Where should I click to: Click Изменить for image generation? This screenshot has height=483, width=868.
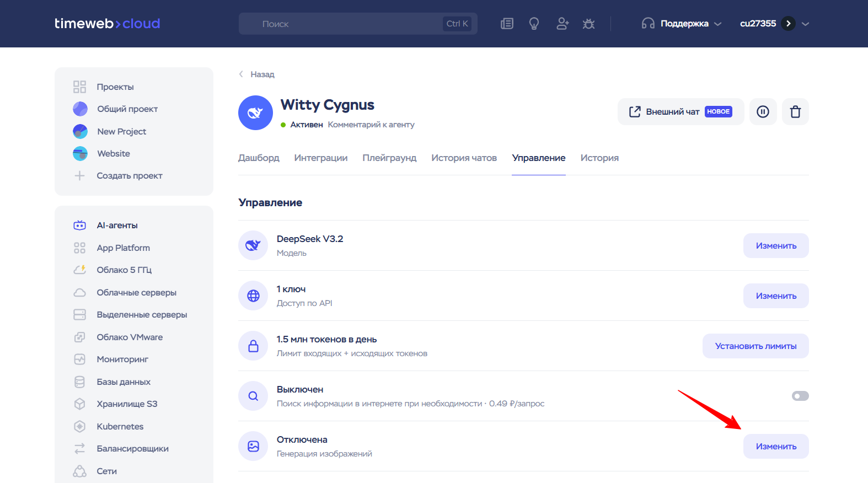(x=776, y=446)
